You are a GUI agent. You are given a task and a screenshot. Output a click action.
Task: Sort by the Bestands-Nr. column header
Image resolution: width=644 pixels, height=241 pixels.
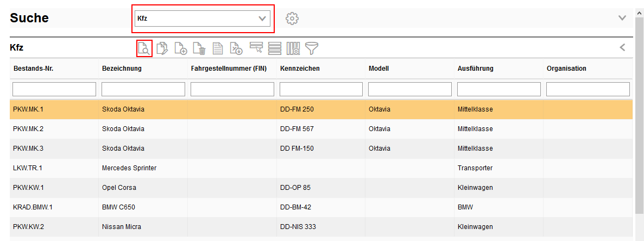(33, 69)
